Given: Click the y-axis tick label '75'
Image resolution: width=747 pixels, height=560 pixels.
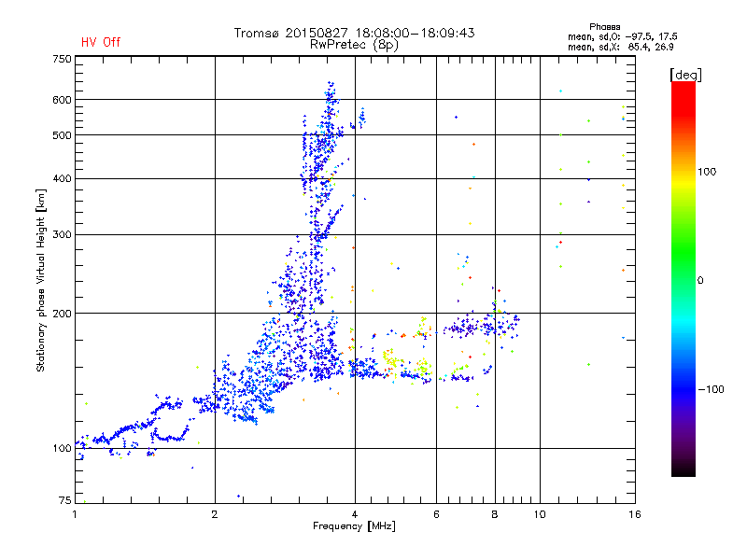Looking at the screenshot, I should click(x=65, y=500).
